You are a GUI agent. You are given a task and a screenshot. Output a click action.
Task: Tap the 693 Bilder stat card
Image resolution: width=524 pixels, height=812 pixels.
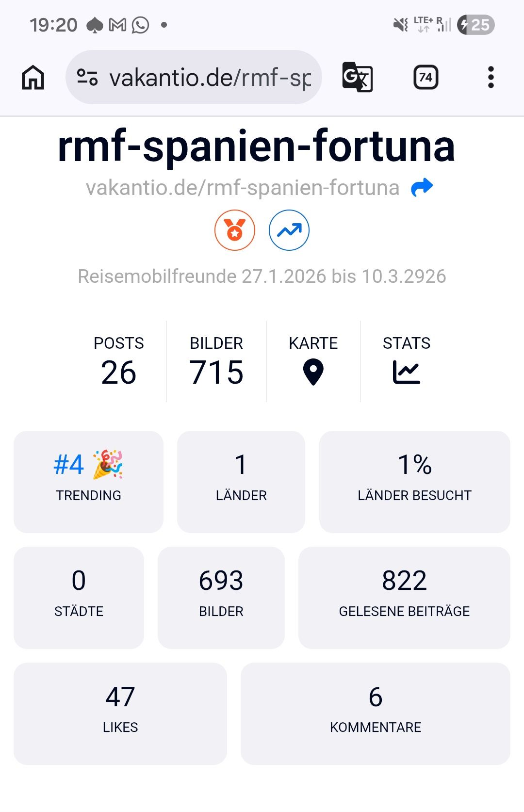point(221,598)
